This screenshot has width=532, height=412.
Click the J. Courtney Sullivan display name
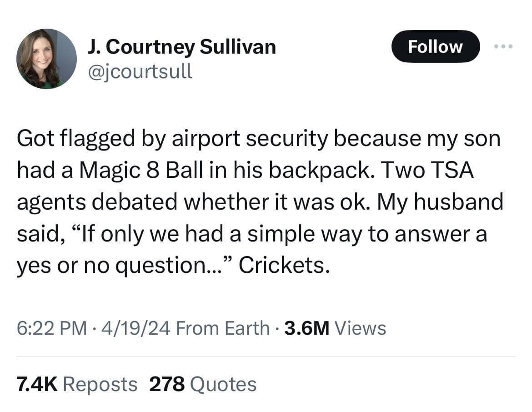tap(181, 46)
